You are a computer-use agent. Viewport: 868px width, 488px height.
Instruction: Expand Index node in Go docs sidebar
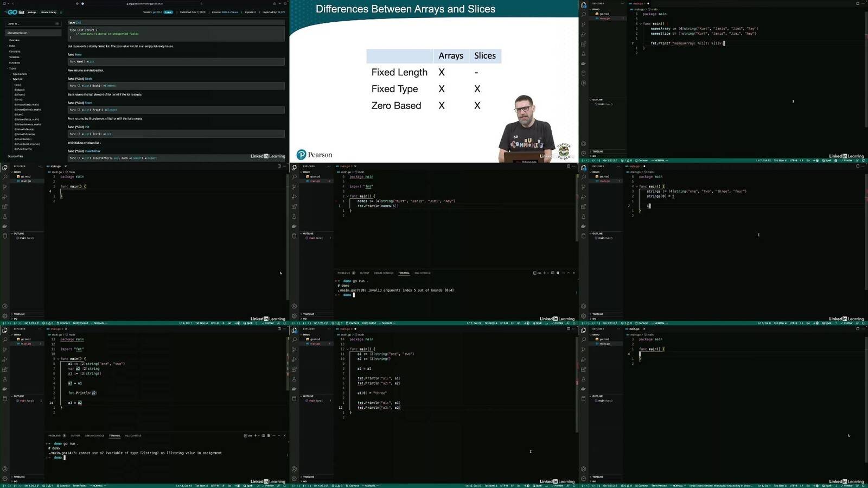8,46
